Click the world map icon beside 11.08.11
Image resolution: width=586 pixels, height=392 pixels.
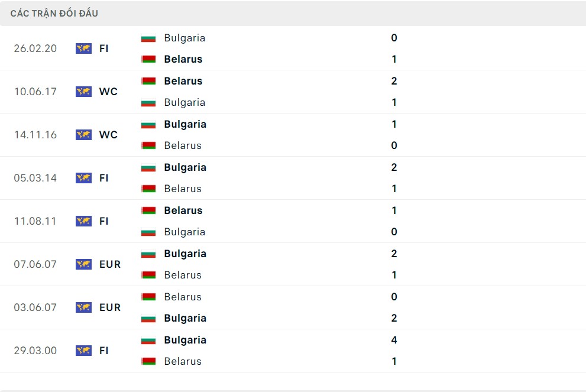pyautogui.click(x=83, y=221)
